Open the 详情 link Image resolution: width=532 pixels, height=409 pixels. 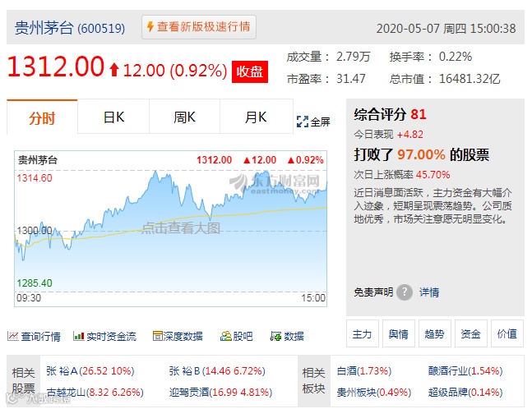(429, 292)
